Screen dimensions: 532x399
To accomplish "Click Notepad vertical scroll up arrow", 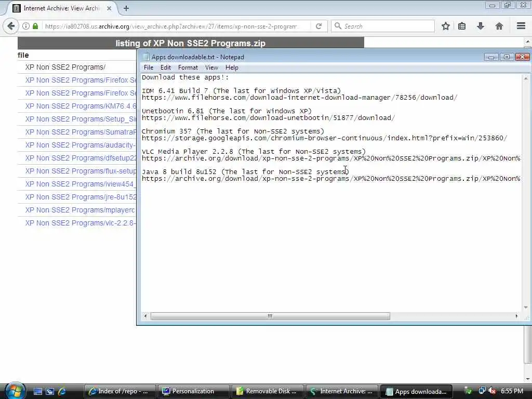I will [x=526, y=78].
